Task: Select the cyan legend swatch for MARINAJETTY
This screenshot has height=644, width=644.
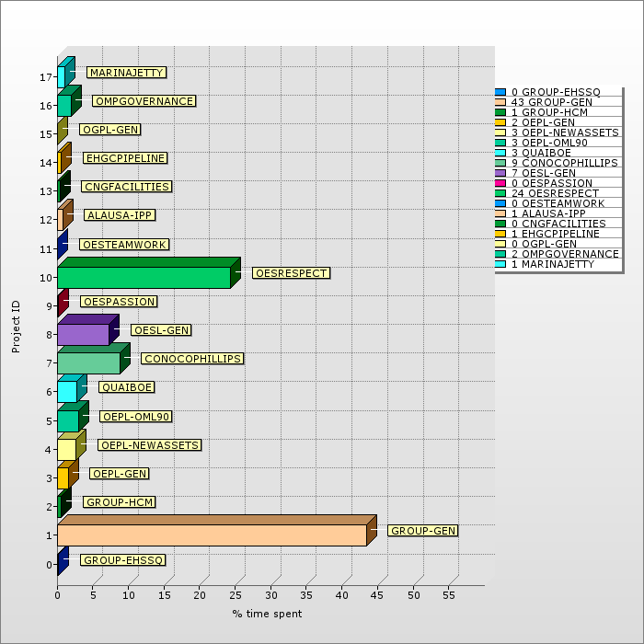Action: (500, 264)
